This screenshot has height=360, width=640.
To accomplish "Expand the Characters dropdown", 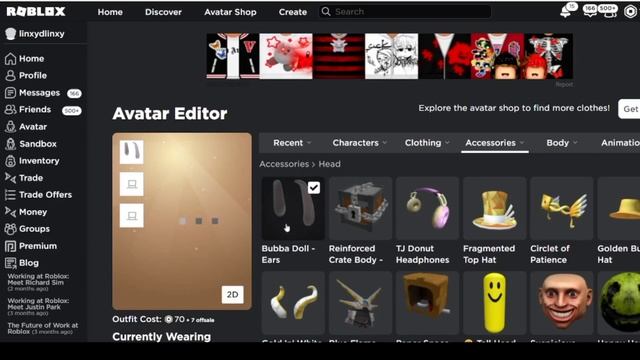I will (359, 143).
